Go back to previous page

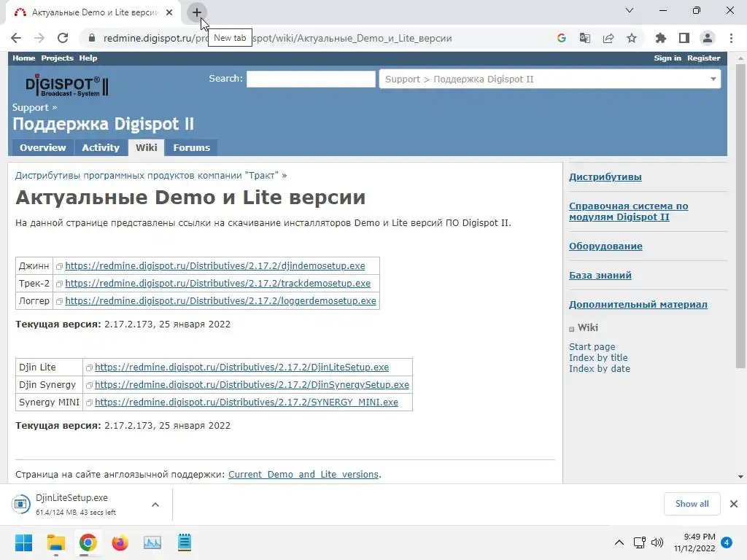coord(16,38)
